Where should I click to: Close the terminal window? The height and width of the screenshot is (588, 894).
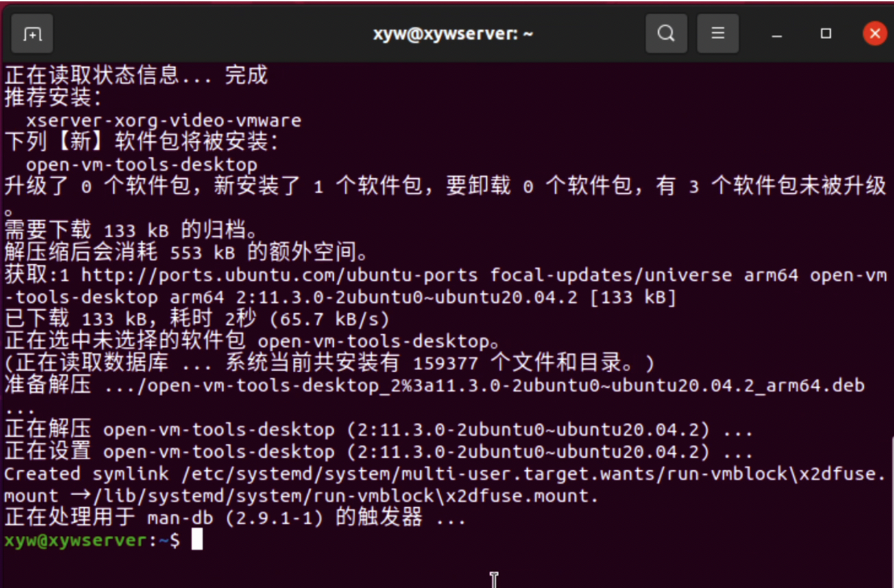click(x=875, y=33)
